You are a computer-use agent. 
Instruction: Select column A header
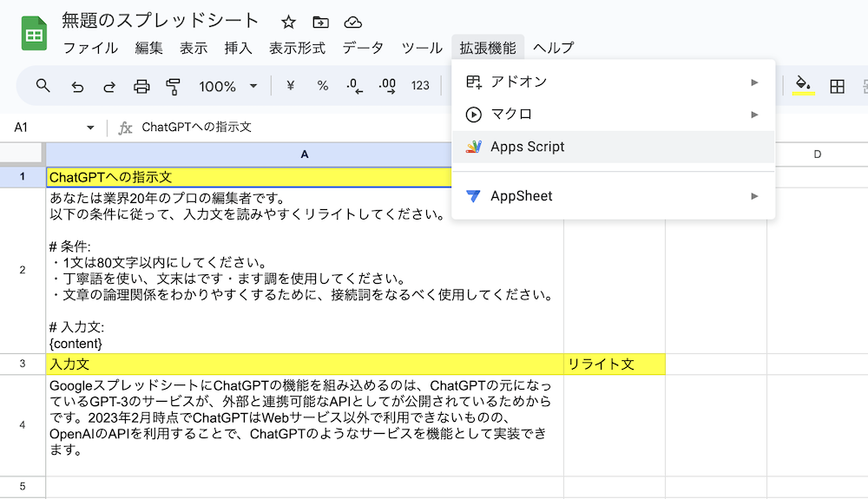tap(305, 154)
